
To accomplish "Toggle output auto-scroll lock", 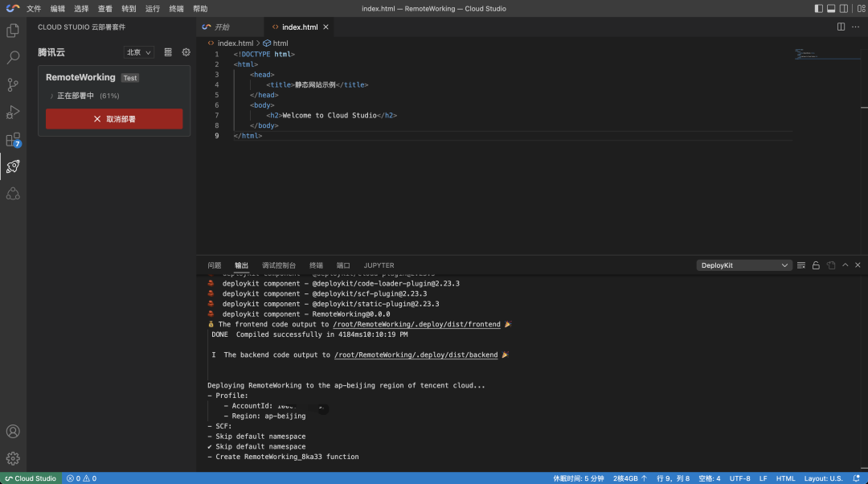I will pos(816,265).
